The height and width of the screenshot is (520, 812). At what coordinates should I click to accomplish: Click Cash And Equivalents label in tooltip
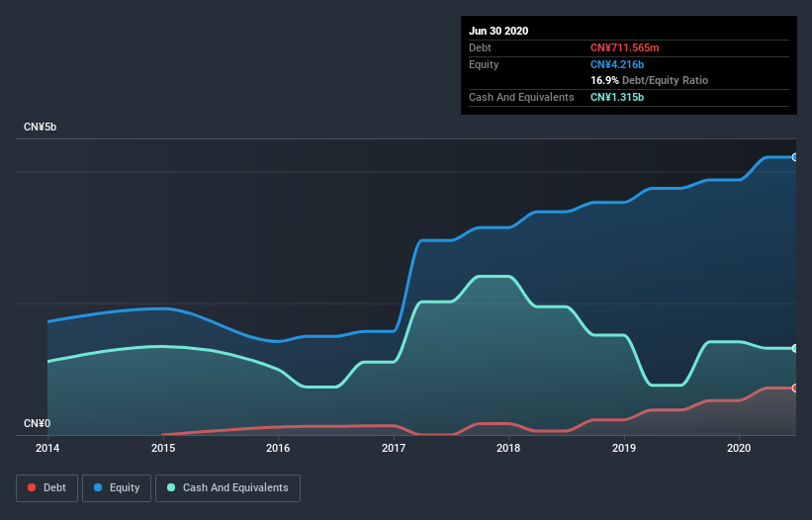point(521,97)
